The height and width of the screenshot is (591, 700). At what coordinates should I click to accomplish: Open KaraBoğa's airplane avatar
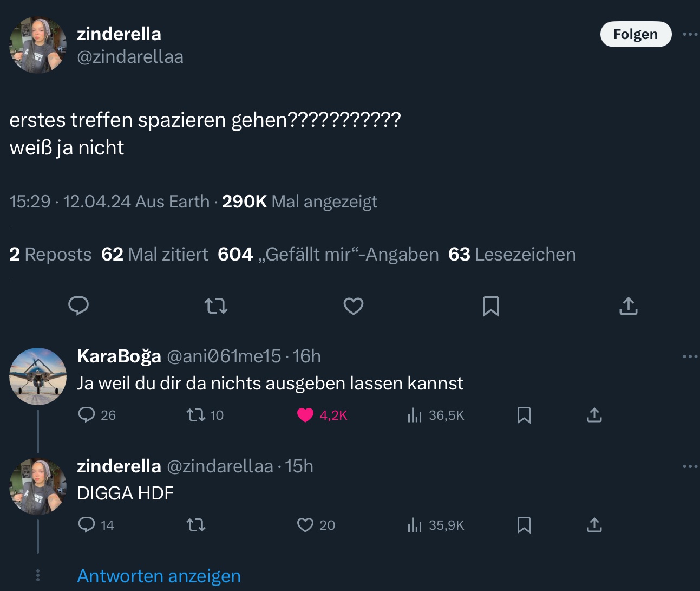coord(38,376)
